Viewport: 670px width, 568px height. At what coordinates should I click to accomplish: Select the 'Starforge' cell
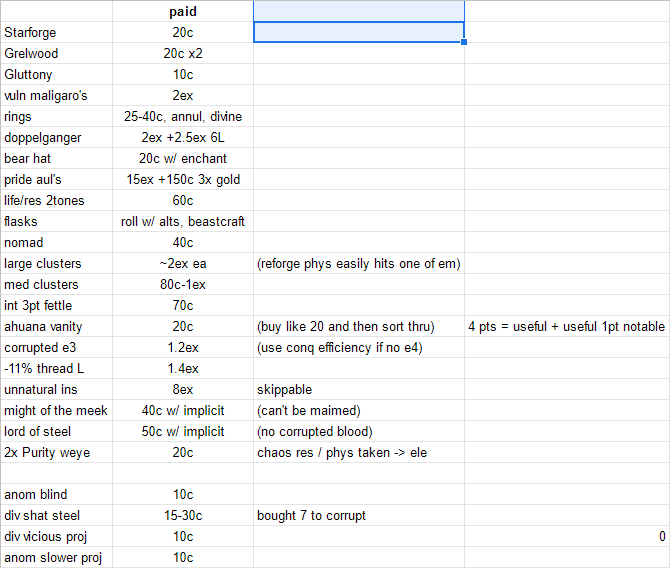56,32
